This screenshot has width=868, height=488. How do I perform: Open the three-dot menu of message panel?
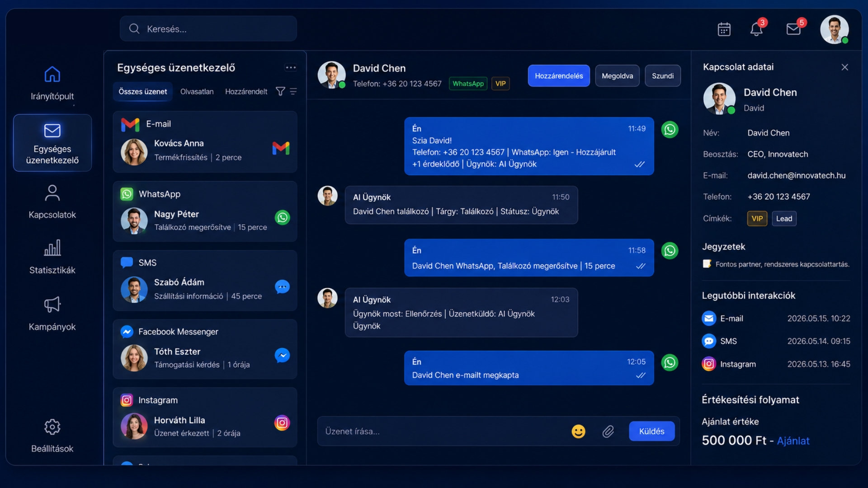point(291,68)
